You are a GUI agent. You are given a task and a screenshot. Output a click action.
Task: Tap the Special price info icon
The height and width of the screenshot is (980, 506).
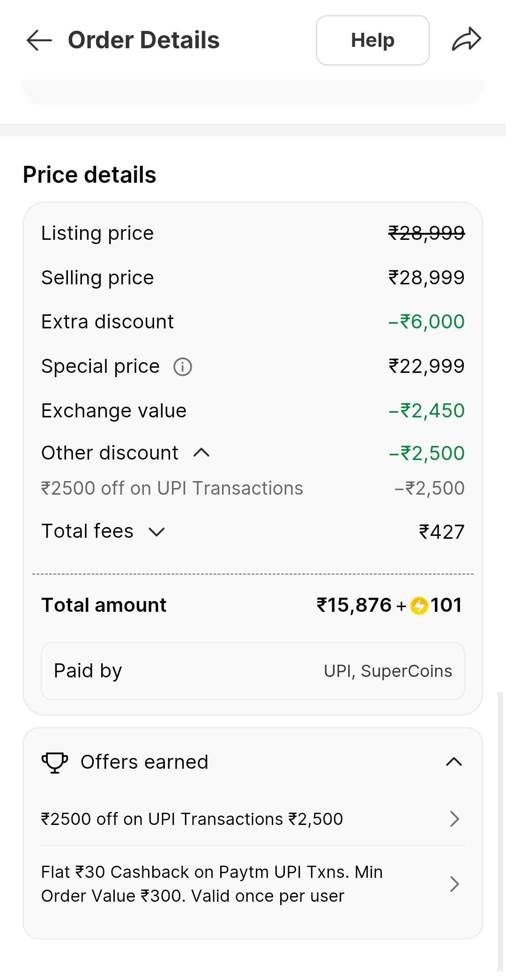click(x=183, y=367)
